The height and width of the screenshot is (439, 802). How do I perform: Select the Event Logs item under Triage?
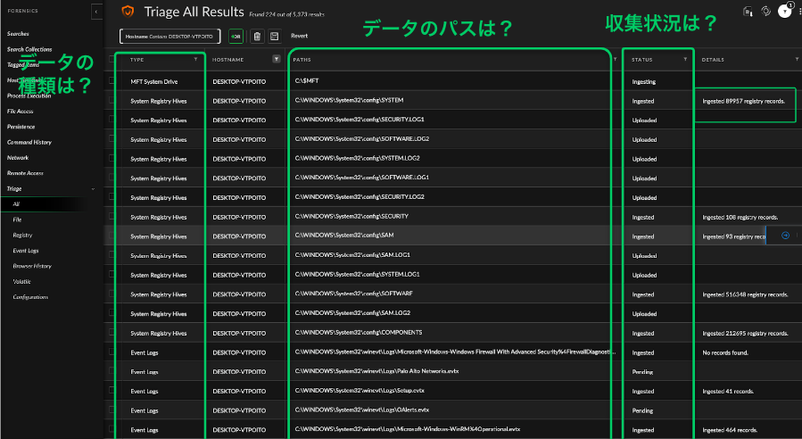tap(26, 251)
